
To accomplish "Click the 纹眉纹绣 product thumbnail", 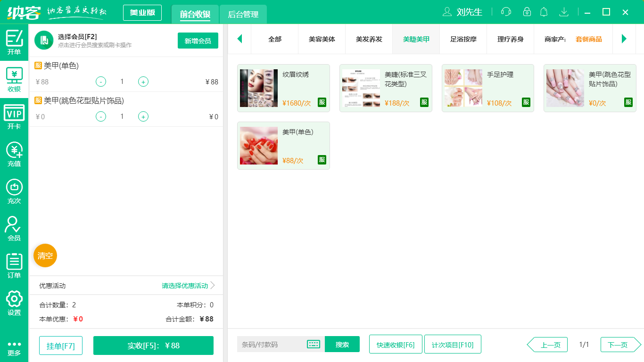I will click(x=258, y=88).
